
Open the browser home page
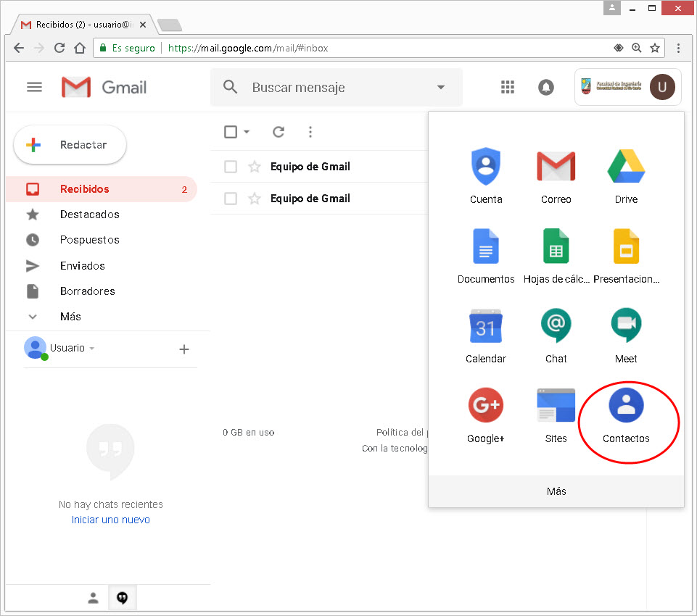(80, 48)
